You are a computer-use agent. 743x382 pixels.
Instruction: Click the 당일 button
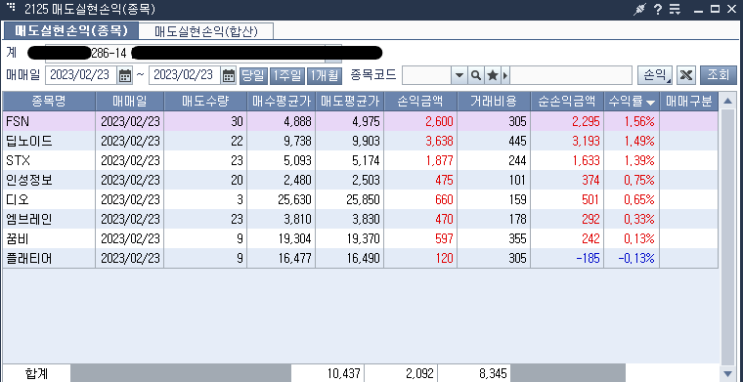pos(253,75)
